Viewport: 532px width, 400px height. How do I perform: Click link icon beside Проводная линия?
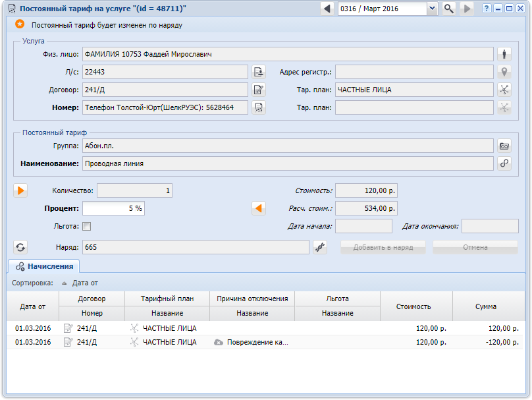tap(504, 163)
